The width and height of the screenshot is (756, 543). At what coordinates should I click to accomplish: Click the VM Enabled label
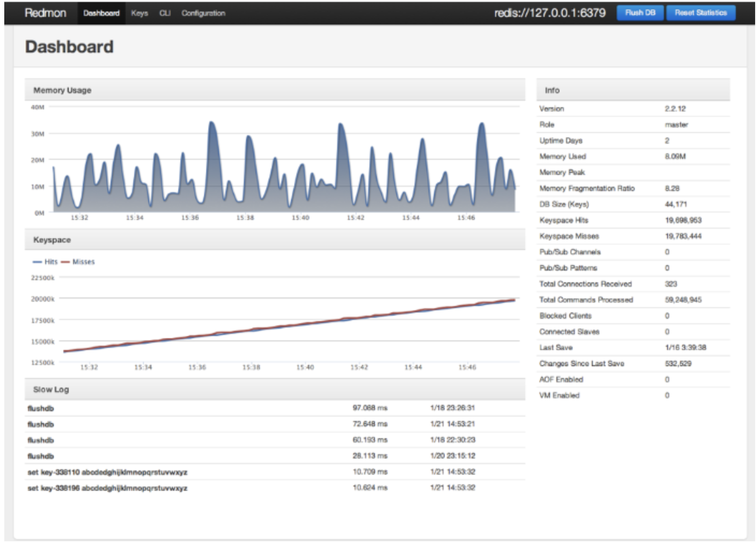[559, 395]
